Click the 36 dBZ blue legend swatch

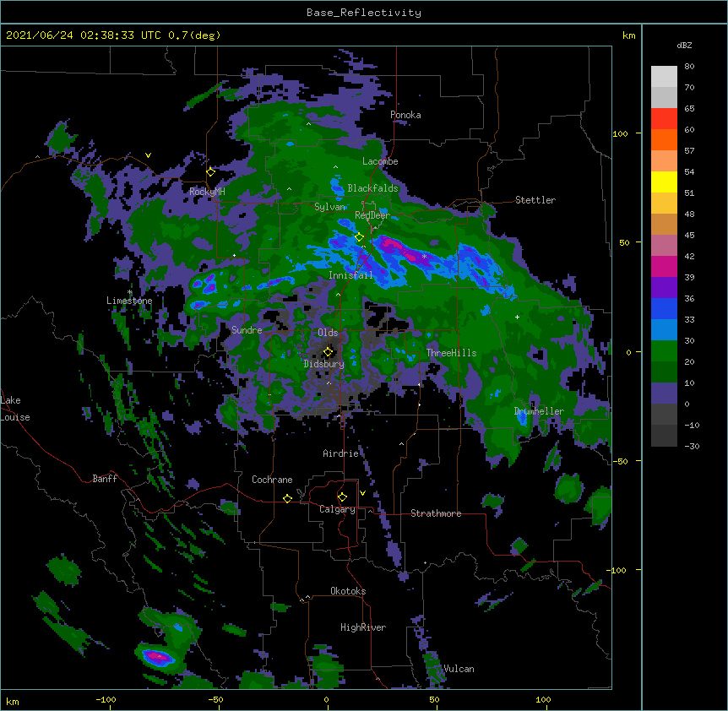coord(664,308)
